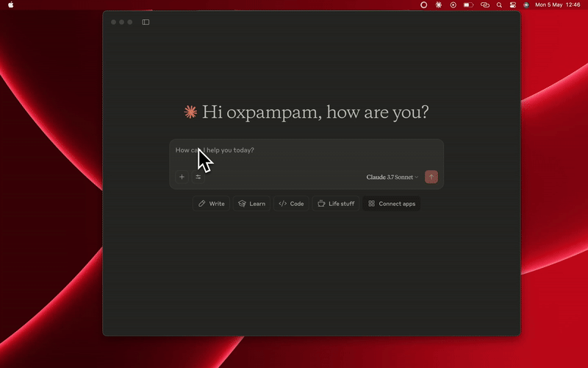The image size is (588, 368).
Task: Click the Connect apps button
Action: [x=391, y=203]
